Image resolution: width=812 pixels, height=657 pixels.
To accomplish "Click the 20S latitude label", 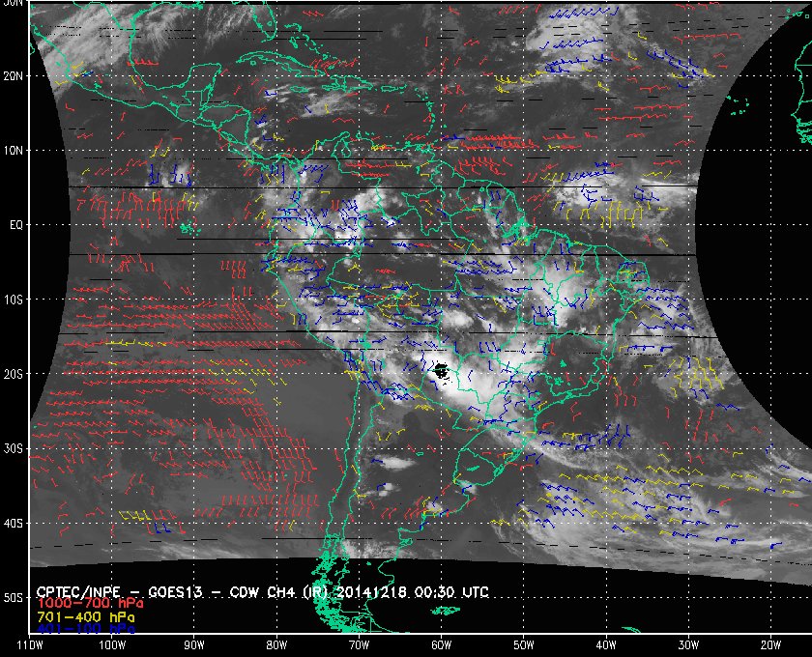I will pos(14,374).
